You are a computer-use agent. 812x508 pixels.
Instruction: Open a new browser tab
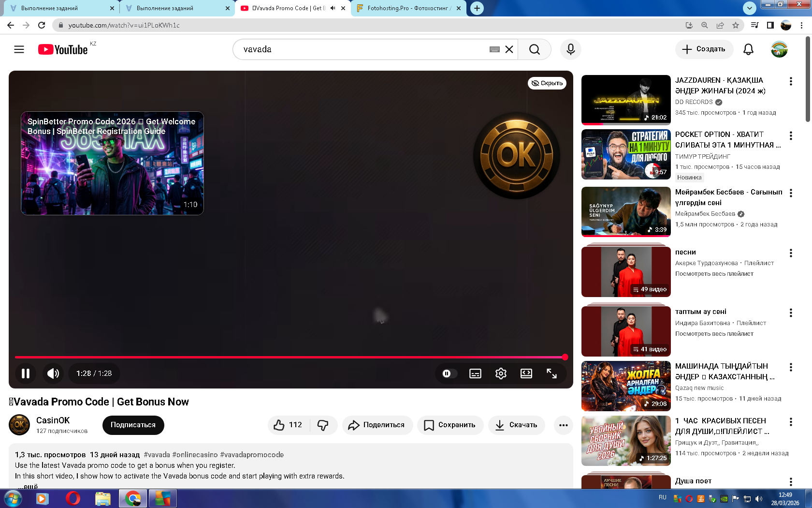[477, 8]
